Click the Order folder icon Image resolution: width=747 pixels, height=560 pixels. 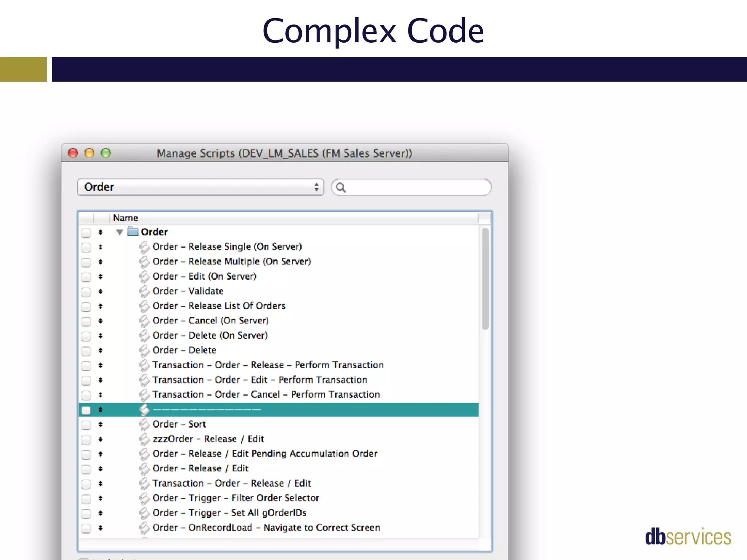(x=133, y=232)
